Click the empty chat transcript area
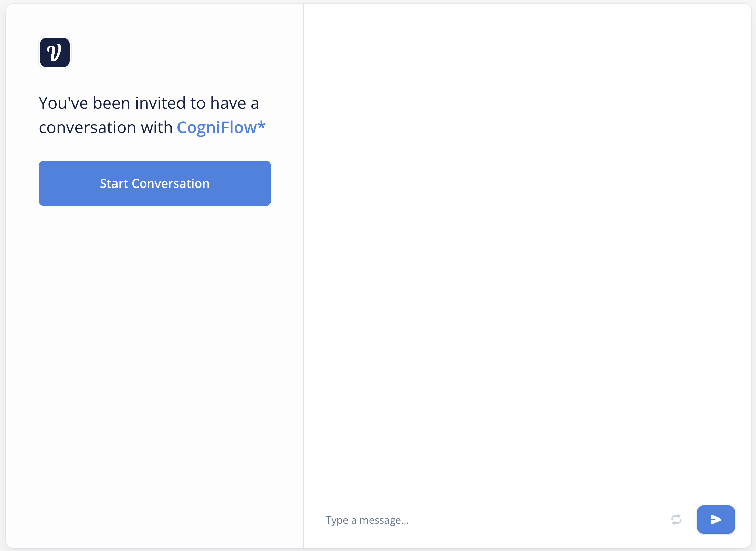 point(527,249)
